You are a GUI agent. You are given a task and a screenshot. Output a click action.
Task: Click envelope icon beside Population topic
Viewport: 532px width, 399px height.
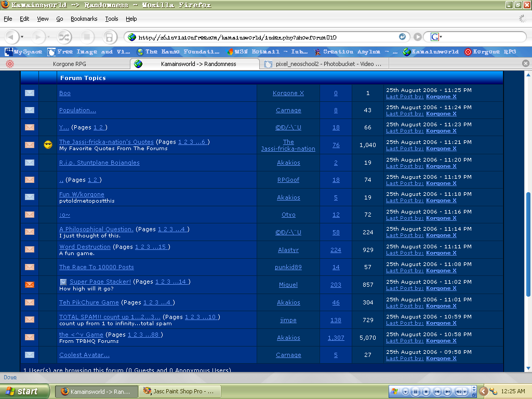(x=30, y=110)
